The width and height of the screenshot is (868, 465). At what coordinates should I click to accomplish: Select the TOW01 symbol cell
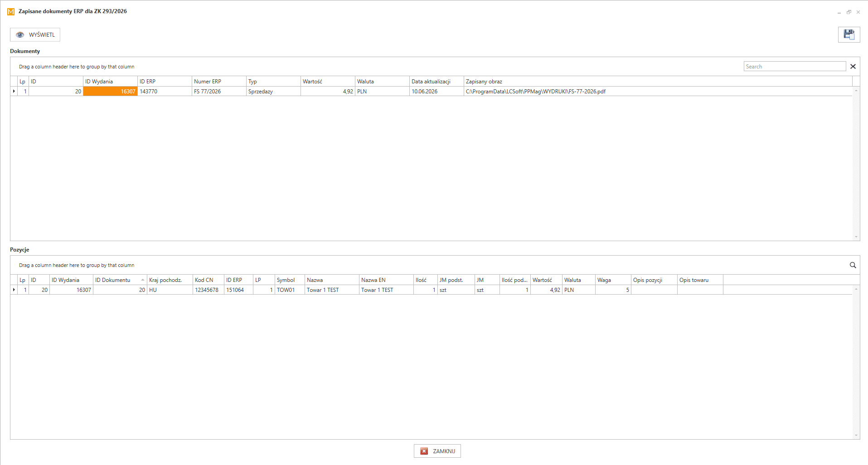click(x=290, y=290)
